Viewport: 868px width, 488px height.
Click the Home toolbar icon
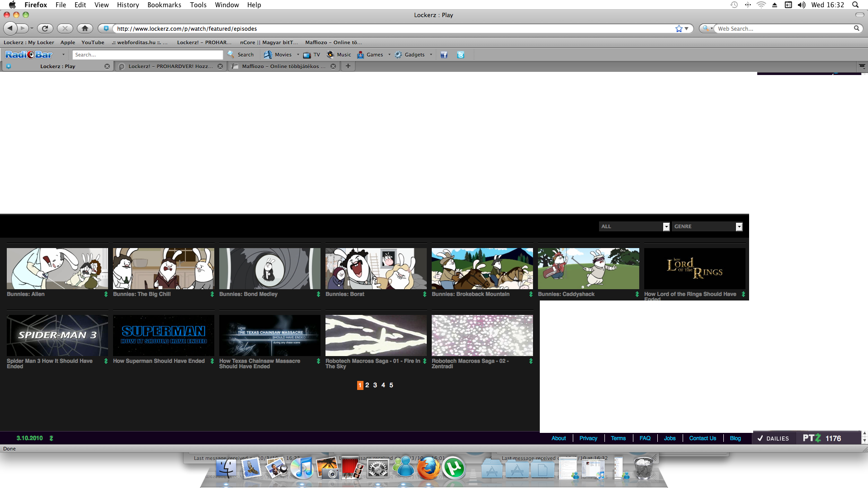(x=85, y=28)
